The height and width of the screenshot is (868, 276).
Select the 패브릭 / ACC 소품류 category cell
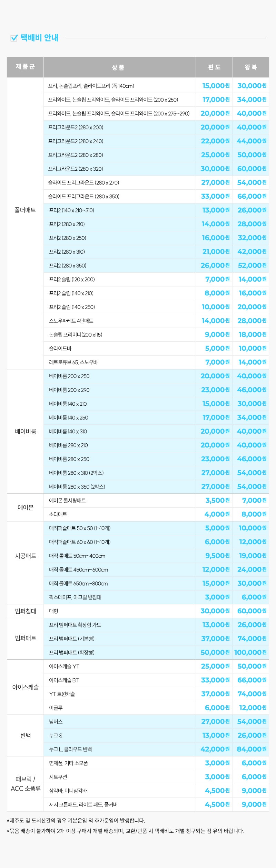[x=26, y=784]
